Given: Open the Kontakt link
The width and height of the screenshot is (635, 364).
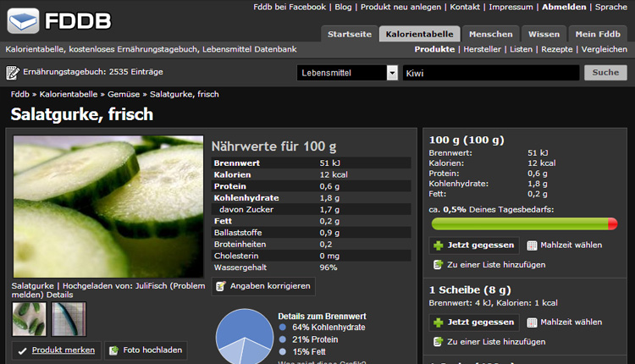Looking at the screenshot, I should click(x=465, y=7).
